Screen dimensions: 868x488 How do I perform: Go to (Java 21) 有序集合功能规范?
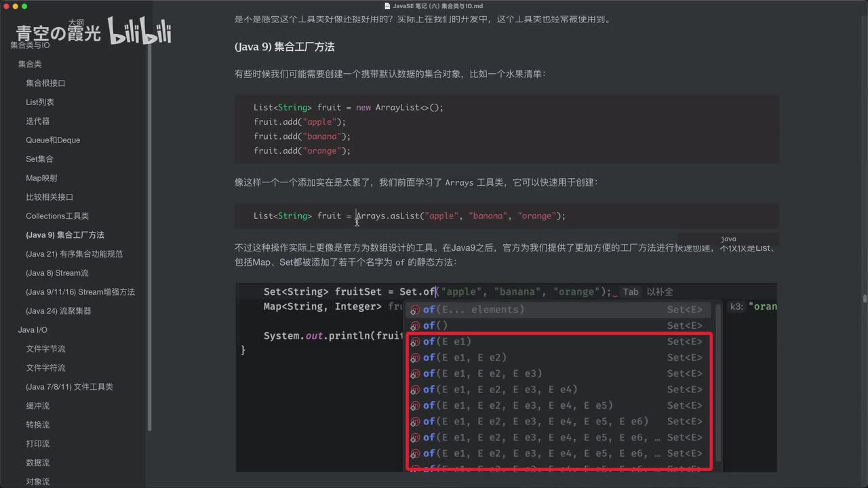click(74, 253)
